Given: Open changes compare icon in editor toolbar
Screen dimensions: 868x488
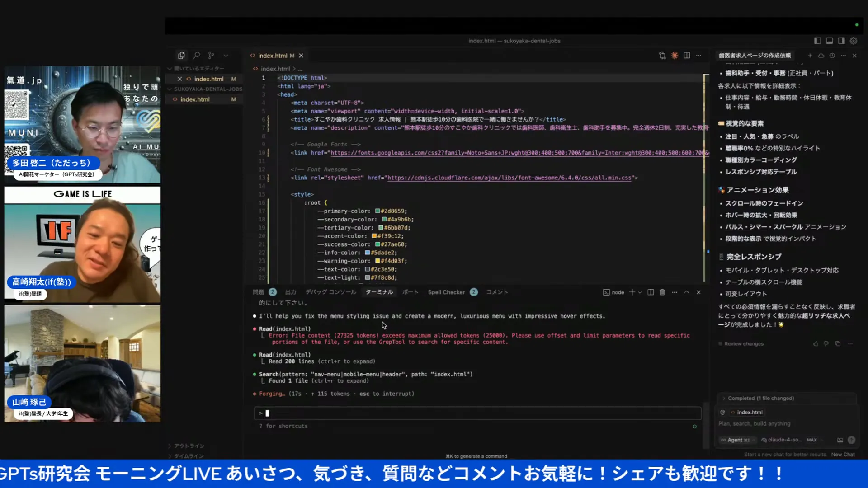Looking at the screenshot, I should point(662,56).
